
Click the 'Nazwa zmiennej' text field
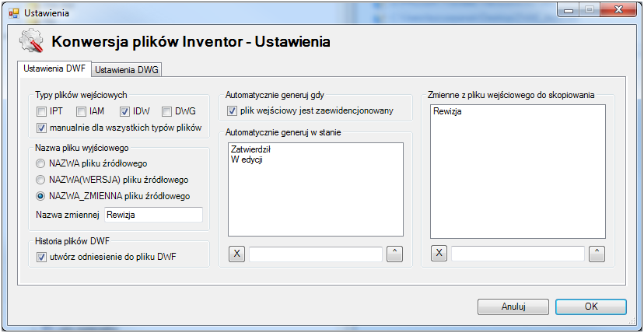153,215
